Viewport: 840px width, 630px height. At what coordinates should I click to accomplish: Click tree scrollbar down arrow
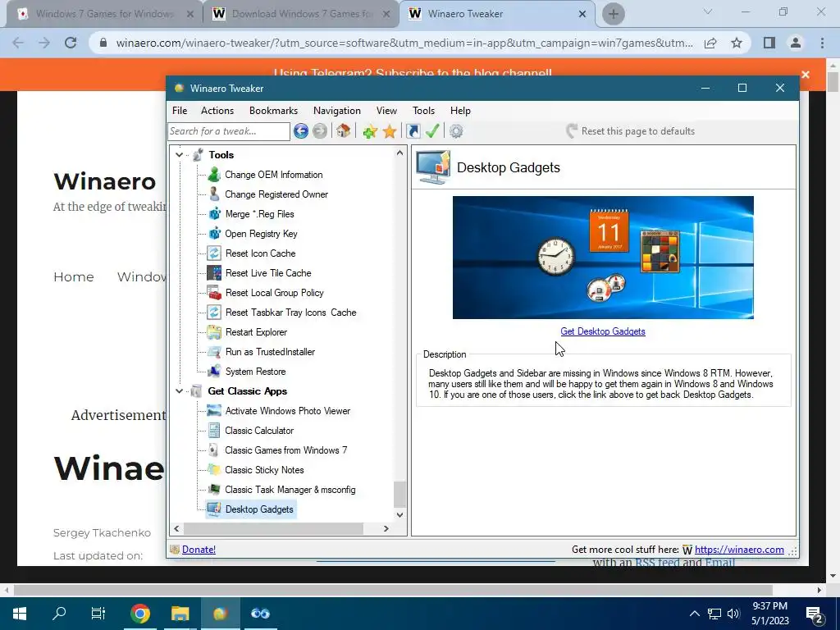point(399,514)
